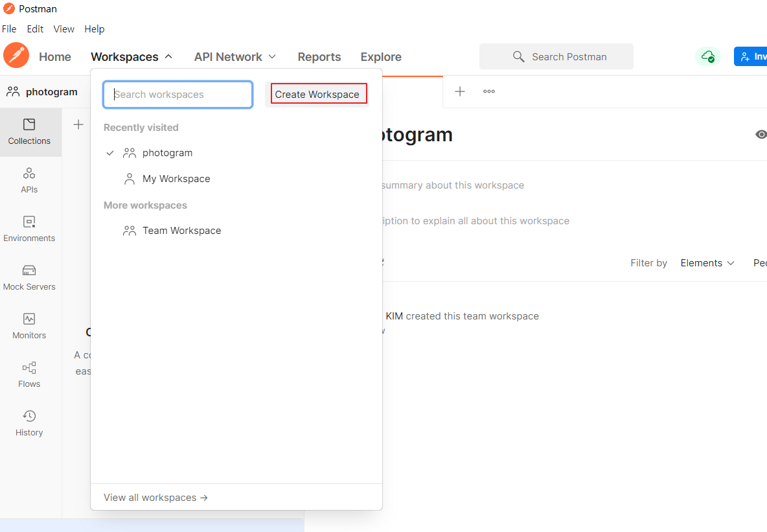767x532 pixels.
Task: Click the plus icon to create new collection
Action: point(78,124)
